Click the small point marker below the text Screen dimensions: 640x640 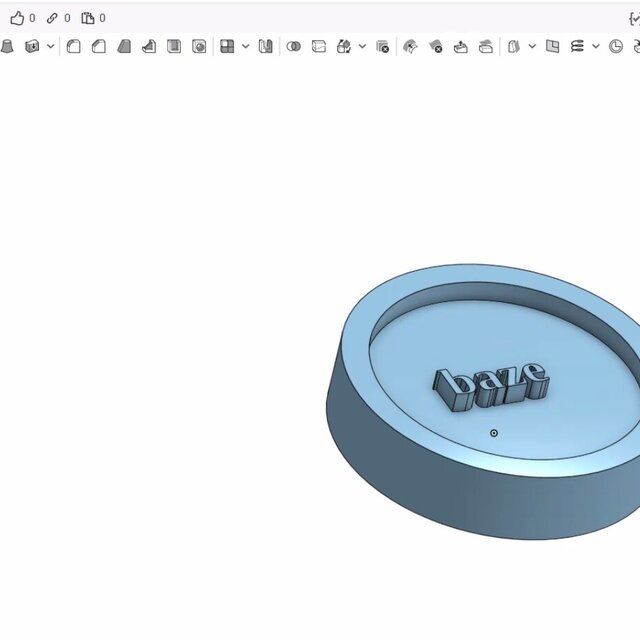point(494,433)
